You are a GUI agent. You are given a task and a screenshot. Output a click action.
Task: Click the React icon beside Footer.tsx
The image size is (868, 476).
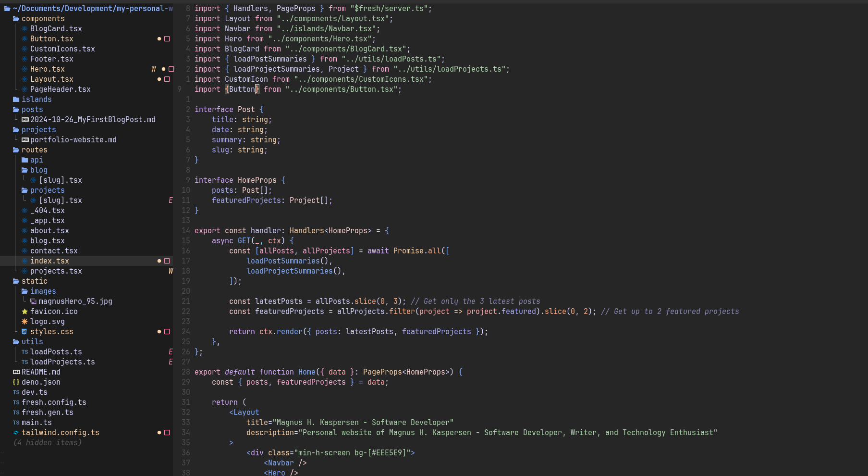[x=24, y=59]
